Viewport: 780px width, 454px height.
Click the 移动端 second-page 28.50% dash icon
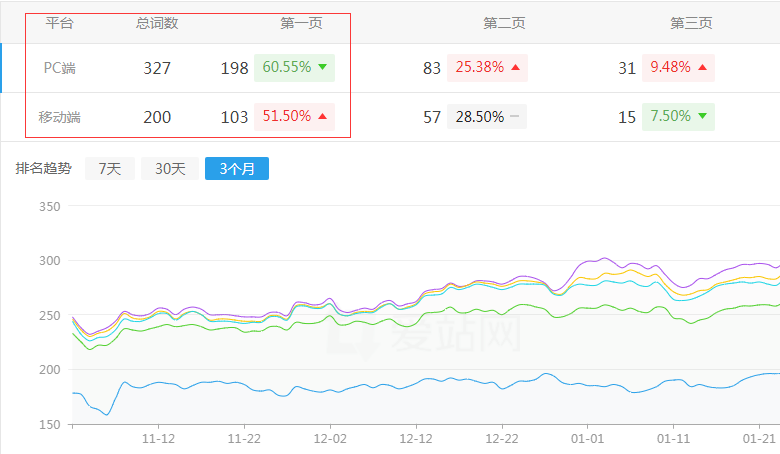coord(514,117)
